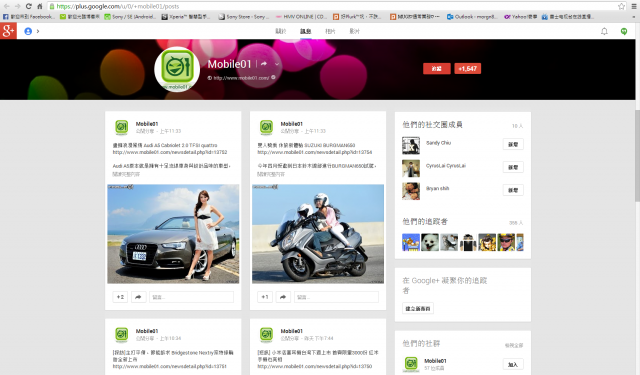Click Mobile01 avatar on Bridgestone post
The image size is (640, 375).
click(x=122, y=335)
